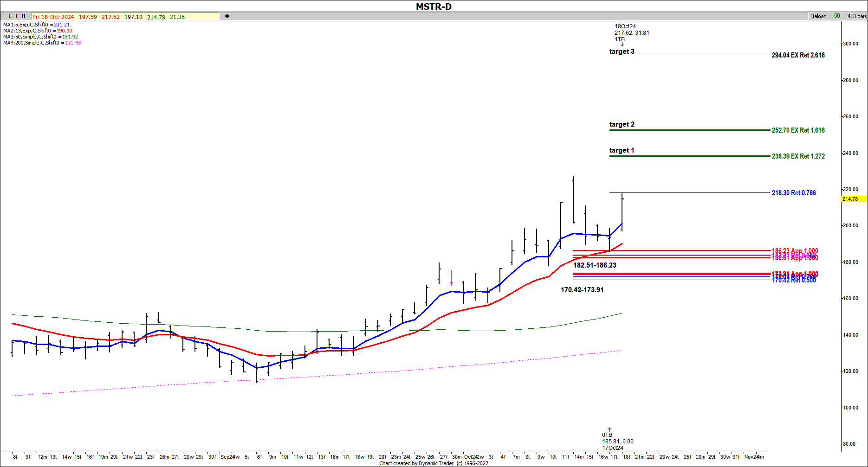Select the 238.39 EX Ret 1.272 level
Viewport: 868px width, 467px height.
pyautogui.click(x=798, y=156)
